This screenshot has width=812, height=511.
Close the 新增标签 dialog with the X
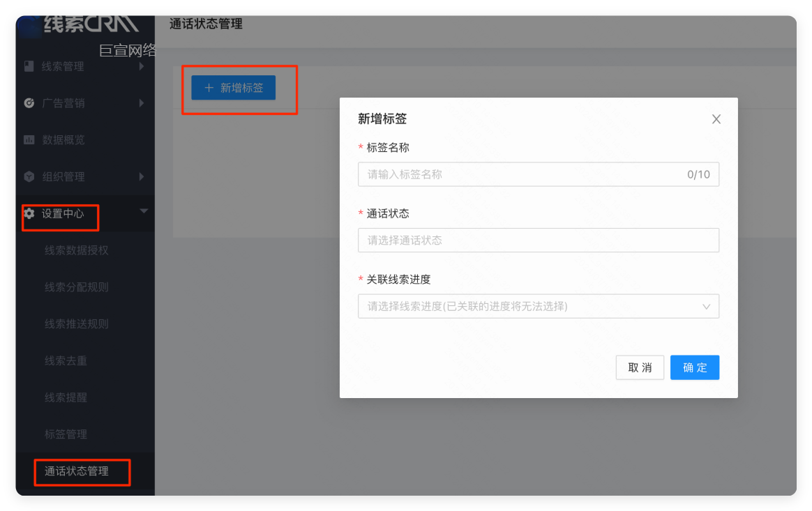pyautogui.click(x=716, y=119)
